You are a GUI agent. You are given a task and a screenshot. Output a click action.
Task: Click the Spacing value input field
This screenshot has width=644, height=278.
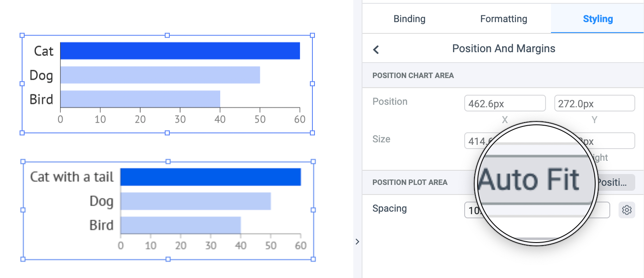[470, 210]
